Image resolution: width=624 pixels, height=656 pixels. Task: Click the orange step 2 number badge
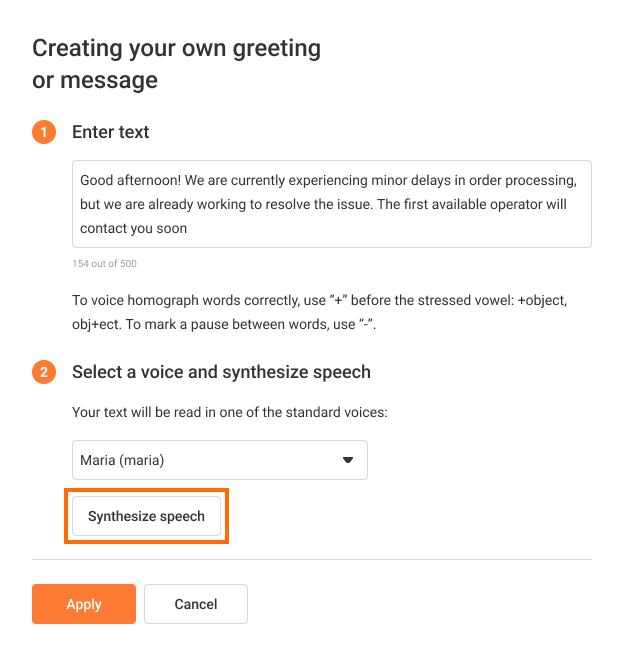pos(44,372)
